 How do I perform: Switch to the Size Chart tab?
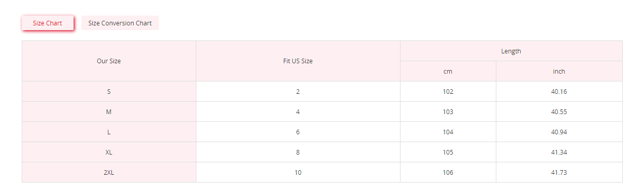click(x=48, y=23)
